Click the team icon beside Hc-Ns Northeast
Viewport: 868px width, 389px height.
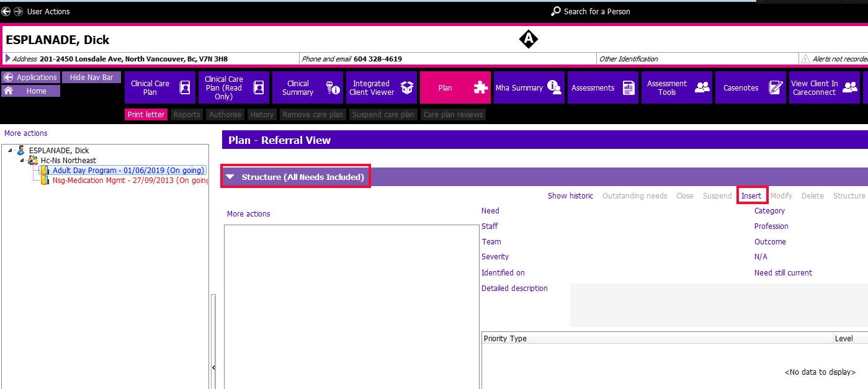click(x=33, y=160)
